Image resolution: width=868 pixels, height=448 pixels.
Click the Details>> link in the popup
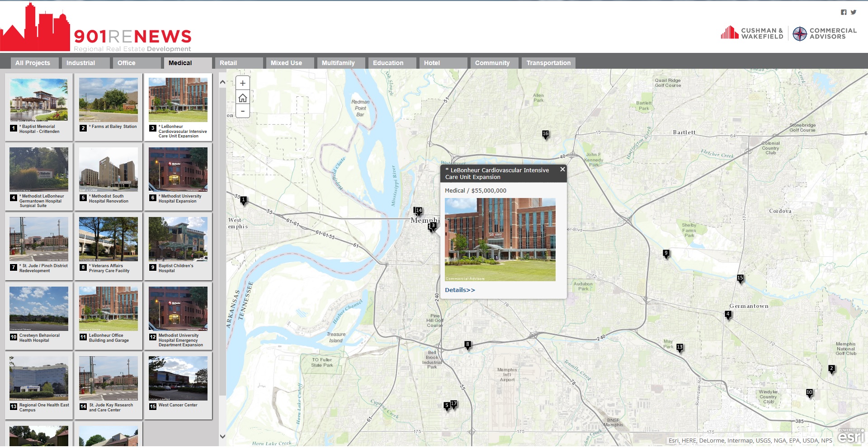460,290
